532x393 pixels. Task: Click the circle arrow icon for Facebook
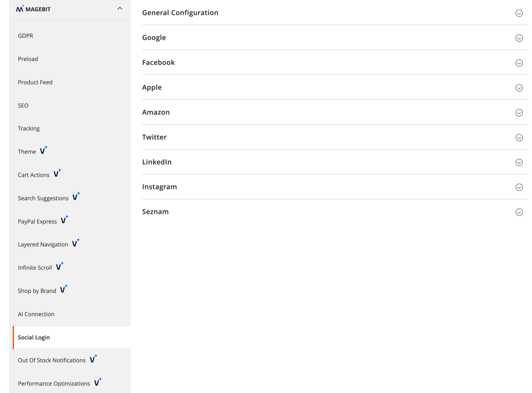click(519, 63)
